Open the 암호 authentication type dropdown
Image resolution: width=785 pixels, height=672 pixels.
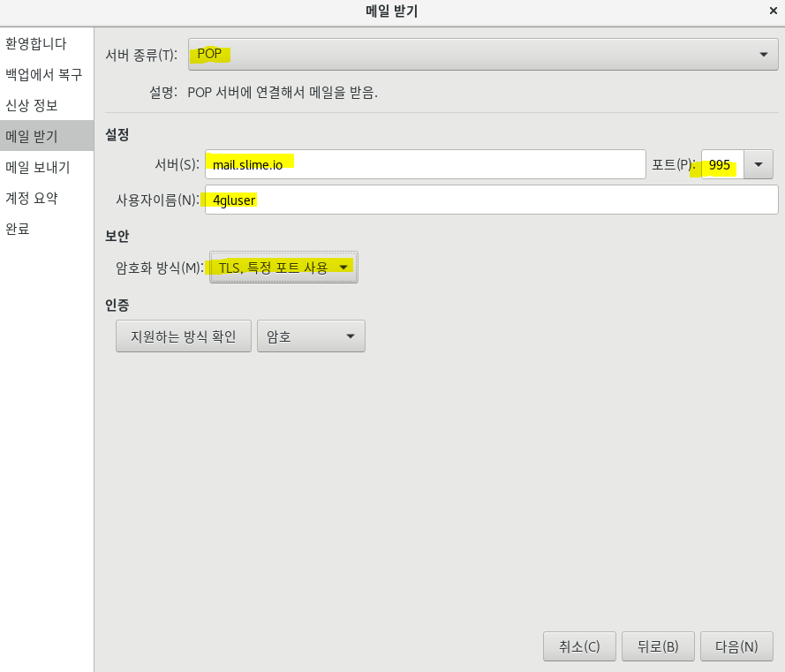(x=311, y=336)
